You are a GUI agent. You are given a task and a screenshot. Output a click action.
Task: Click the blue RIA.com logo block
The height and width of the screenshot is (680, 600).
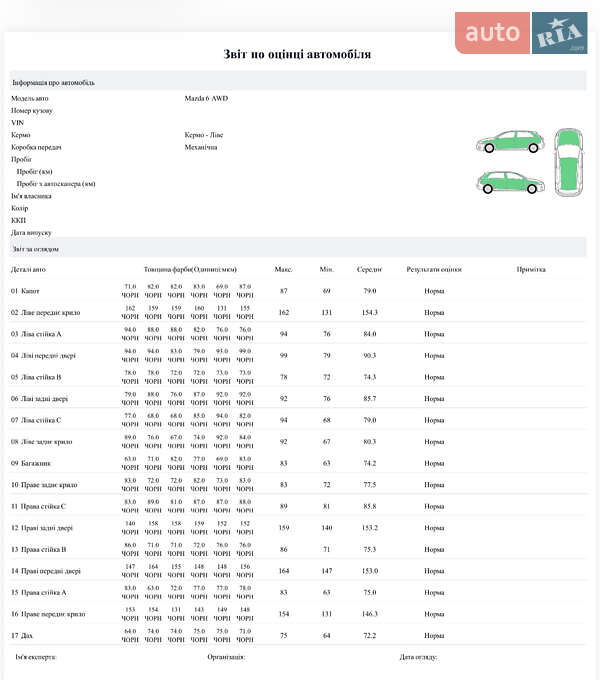[559, 33]
